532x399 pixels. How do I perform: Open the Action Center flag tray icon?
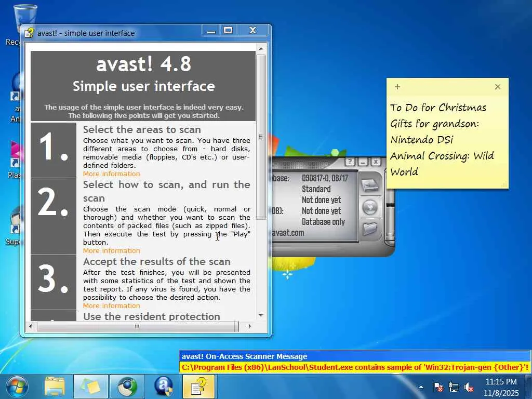pos(438,387)
